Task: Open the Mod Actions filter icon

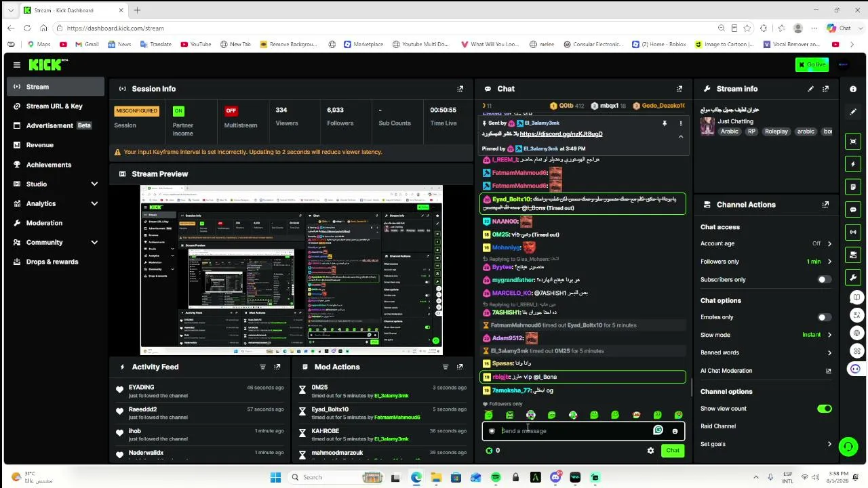Action: coord(445,367)
